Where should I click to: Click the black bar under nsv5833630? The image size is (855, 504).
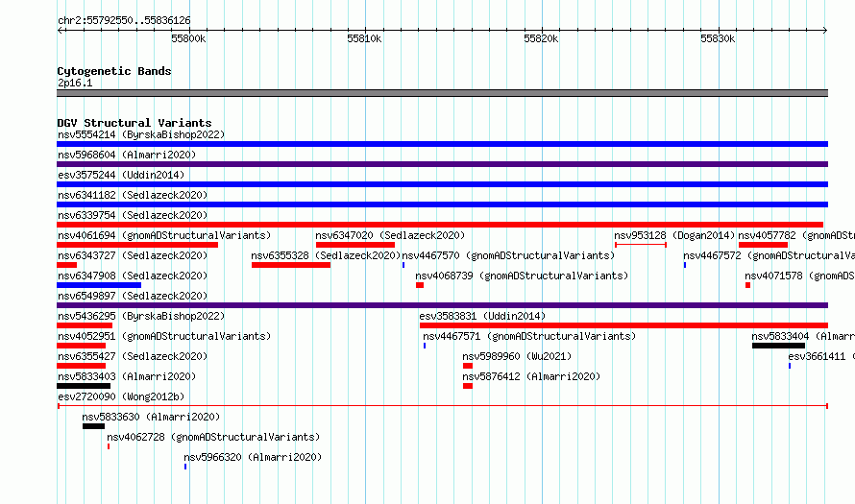point(94,426)
